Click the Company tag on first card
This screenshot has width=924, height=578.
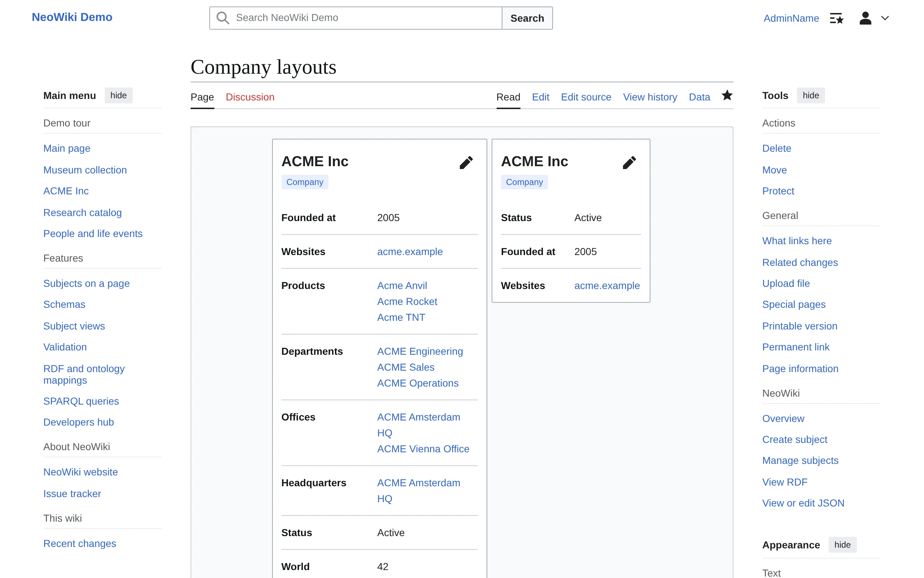point(305,182)
